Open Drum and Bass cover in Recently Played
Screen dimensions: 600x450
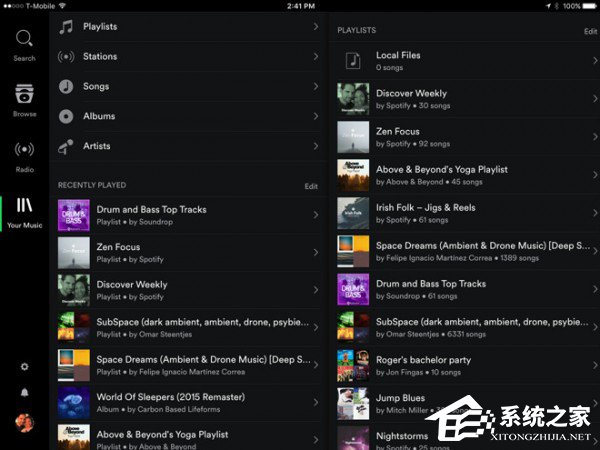click(74, 215)
